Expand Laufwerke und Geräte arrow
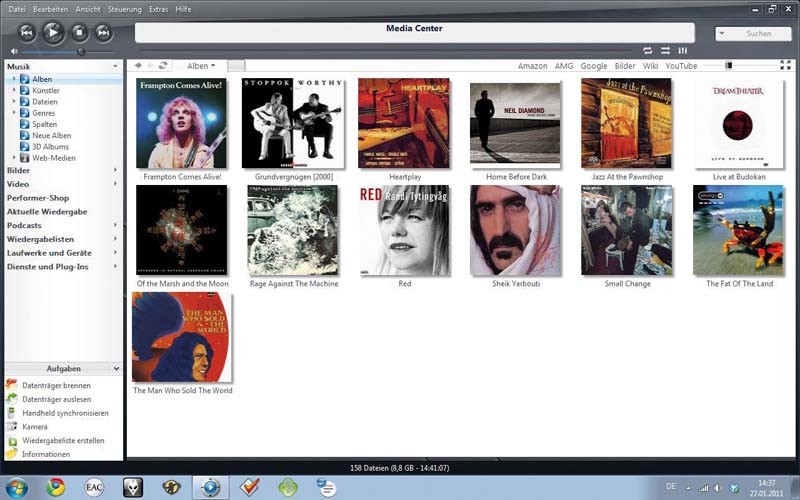 point(115,253)
